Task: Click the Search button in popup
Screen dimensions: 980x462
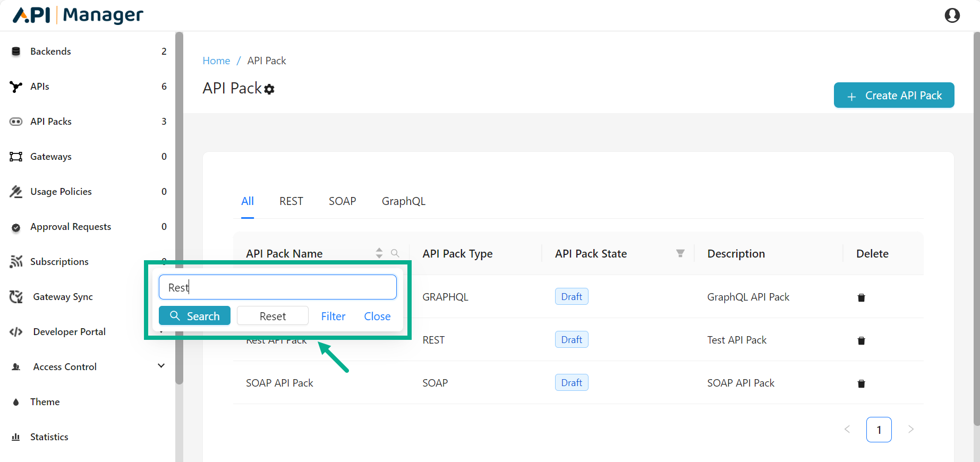Action: click(x=194, y=316)
